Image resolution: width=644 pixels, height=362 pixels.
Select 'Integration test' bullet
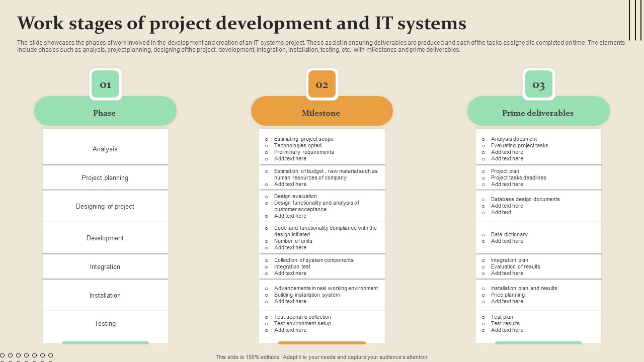point(292,266)
